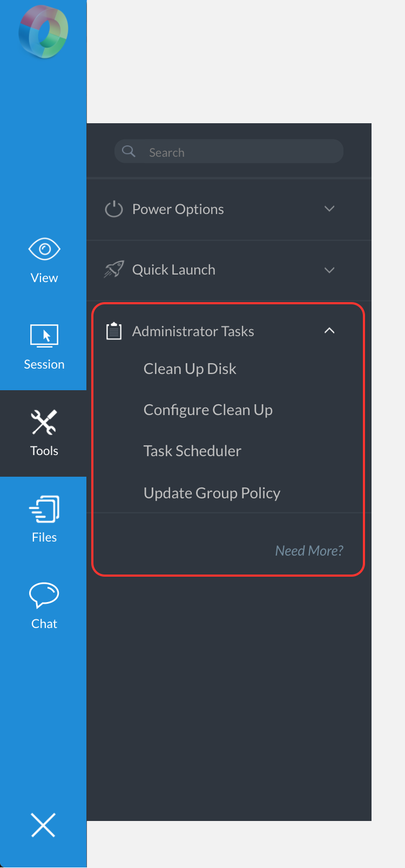Click the colorful ring app logo
Viewport: 405px width, 868px height.
coord(43,31)
